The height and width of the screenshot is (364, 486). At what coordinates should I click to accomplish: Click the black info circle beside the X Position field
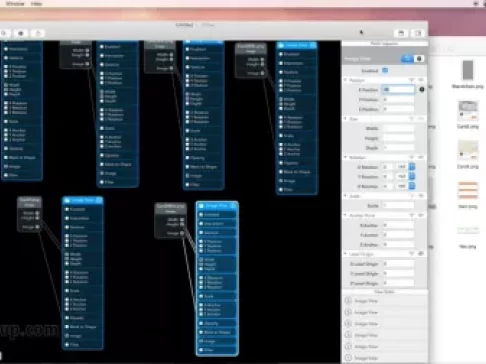point(422,89)
